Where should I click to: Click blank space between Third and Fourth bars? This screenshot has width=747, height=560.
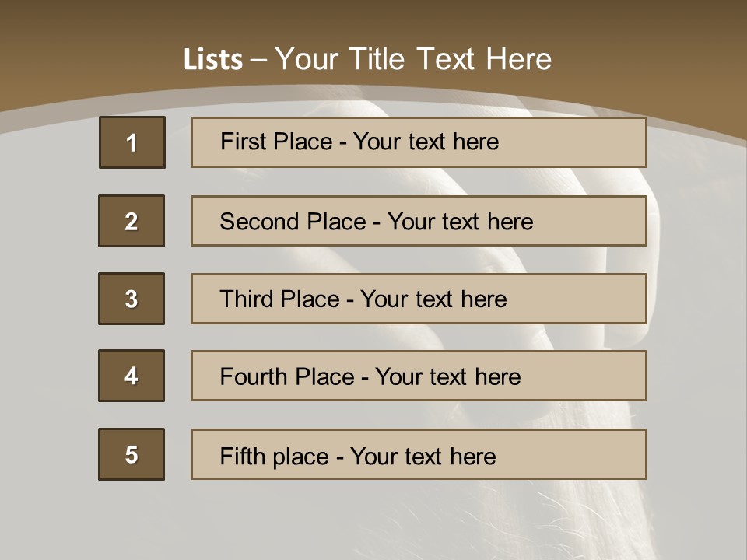click(x=419, y=338)
